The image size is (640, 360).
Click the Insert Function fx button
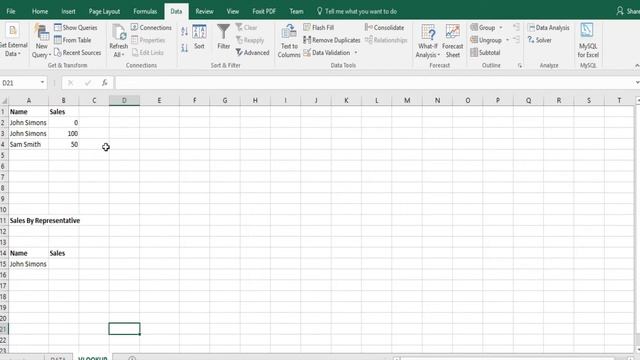point(104,83)
